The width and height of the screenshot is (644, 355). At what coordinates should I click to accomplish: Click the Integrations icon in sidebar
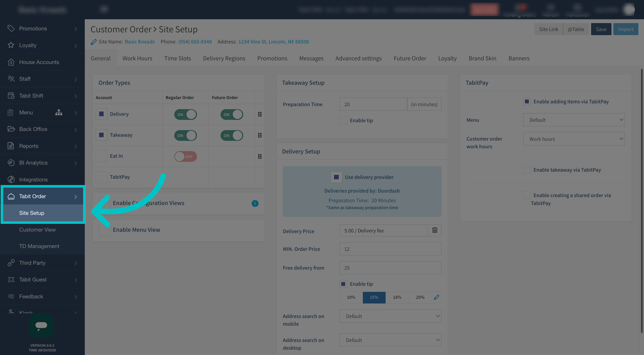click(11, 179)
